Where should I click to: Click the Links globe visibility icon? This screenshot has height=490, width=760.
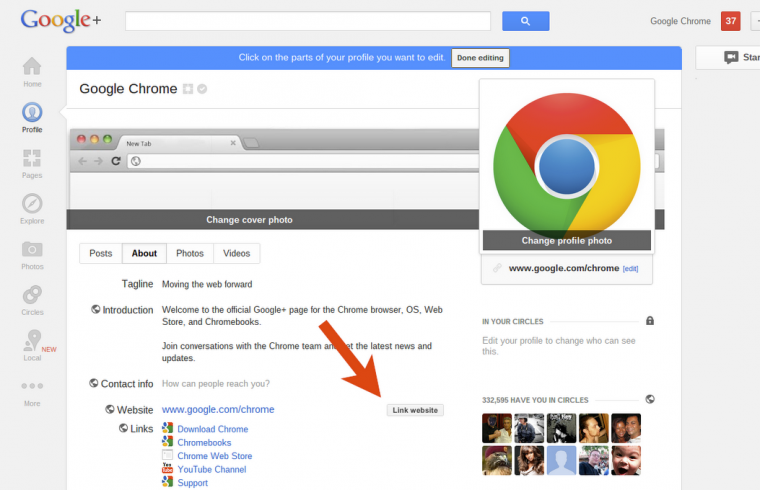coord(124,428)
